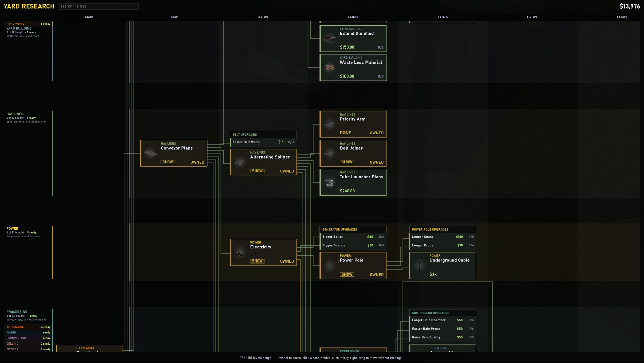Jump to the PROCESSING category
This screenshot has height=363, width=644.
pos(17,312)
